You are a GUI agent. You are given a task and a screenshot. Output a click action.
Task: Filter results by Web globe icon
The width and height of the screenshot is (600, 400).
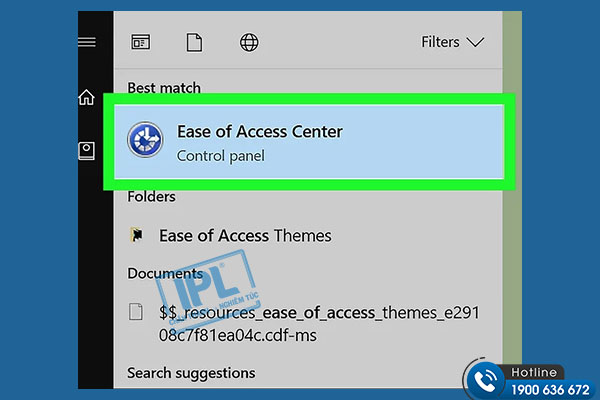click(249, 42)
